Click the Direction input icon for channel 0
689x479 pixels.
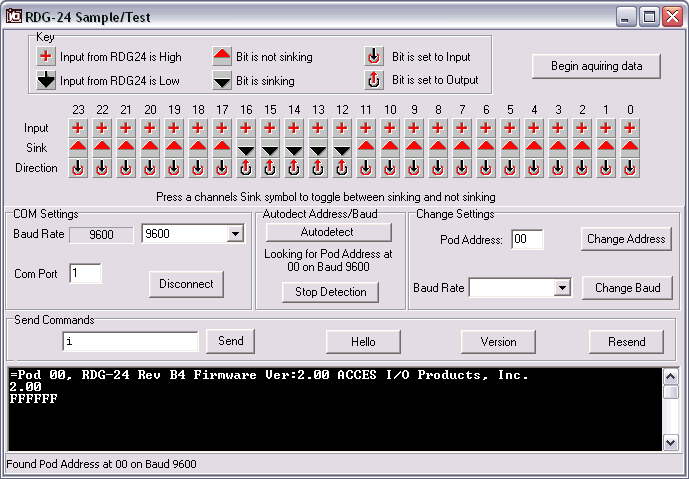pyautogui.click(x=630, y=168)
